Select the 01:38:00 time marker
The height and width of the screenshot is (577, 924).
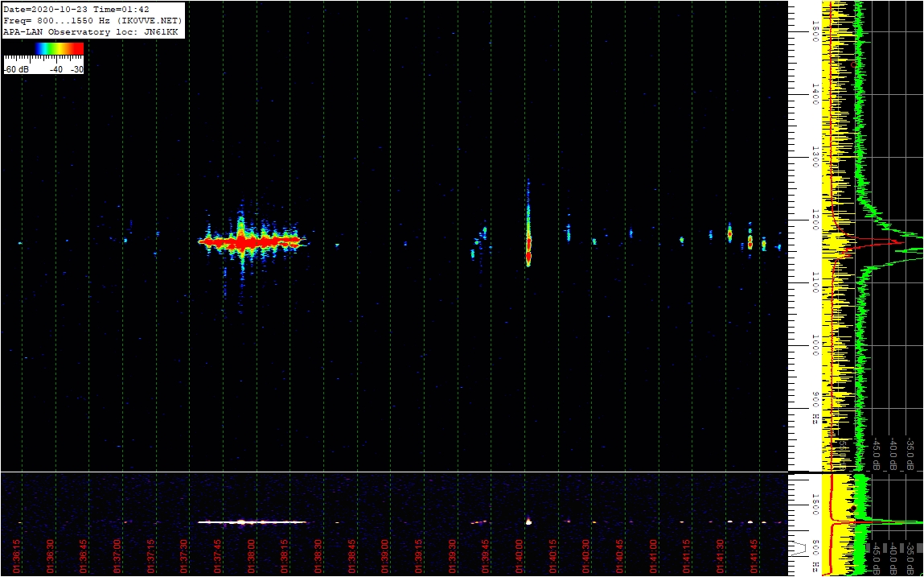point(251,556)
